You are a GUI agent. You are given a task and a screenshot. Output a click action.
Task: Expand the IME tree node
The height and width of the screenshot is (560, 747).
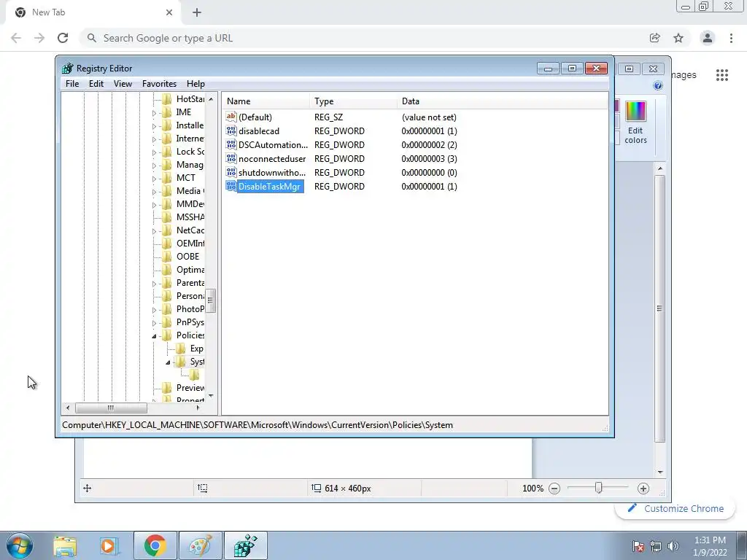click(154, 113)
